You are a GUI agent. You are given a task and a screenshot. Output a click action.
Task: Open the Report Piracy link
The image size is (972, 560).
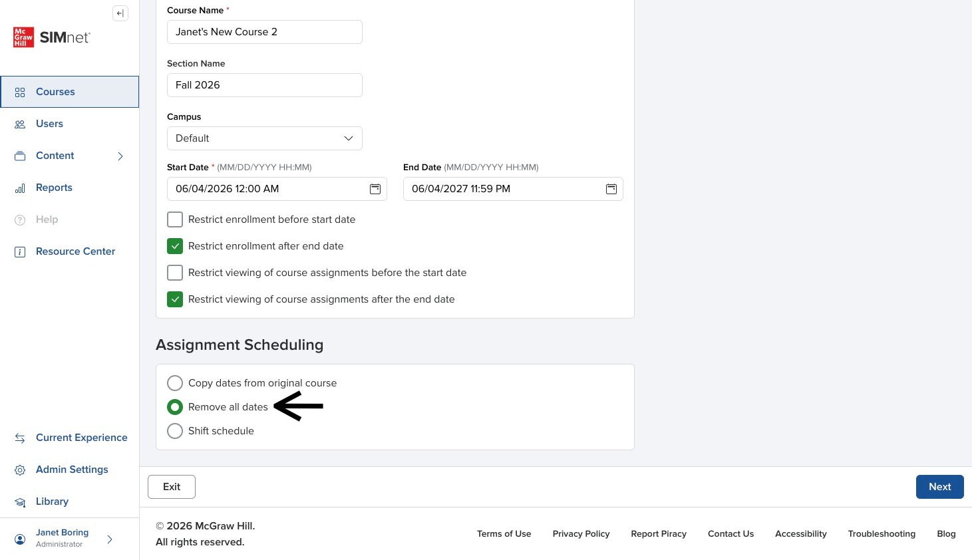point(659,533)
